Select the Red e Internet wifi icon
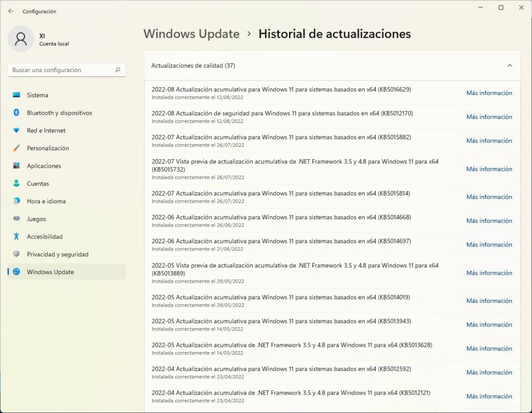Image resolution: width=532 pixels, height=413 pixels. (17, 130)
